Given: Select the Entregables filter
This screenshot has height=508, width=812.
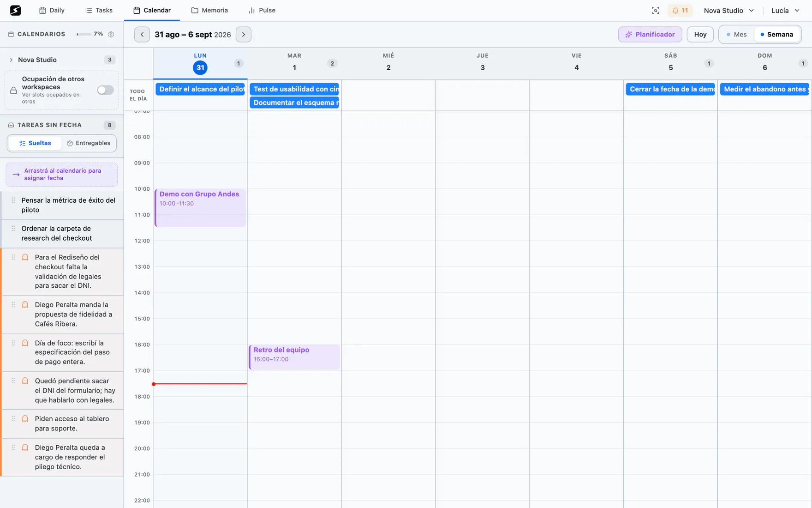Looking at the screenshot, I should (x=89, y=143).
